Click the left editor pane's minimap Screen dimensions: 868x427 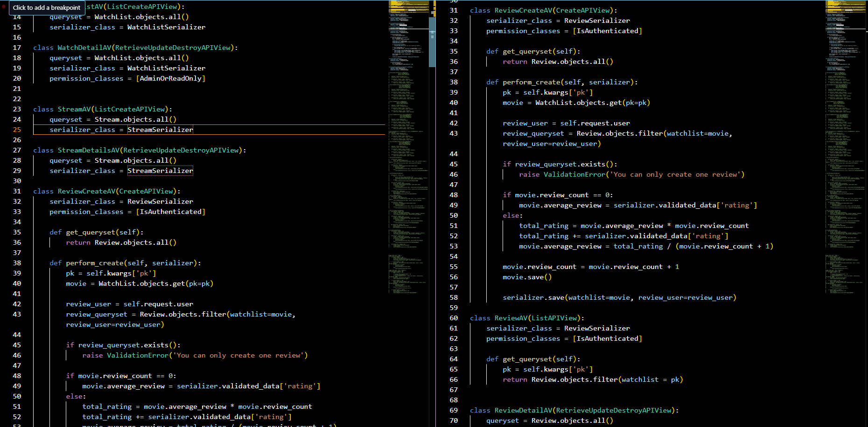pos(409,147)
